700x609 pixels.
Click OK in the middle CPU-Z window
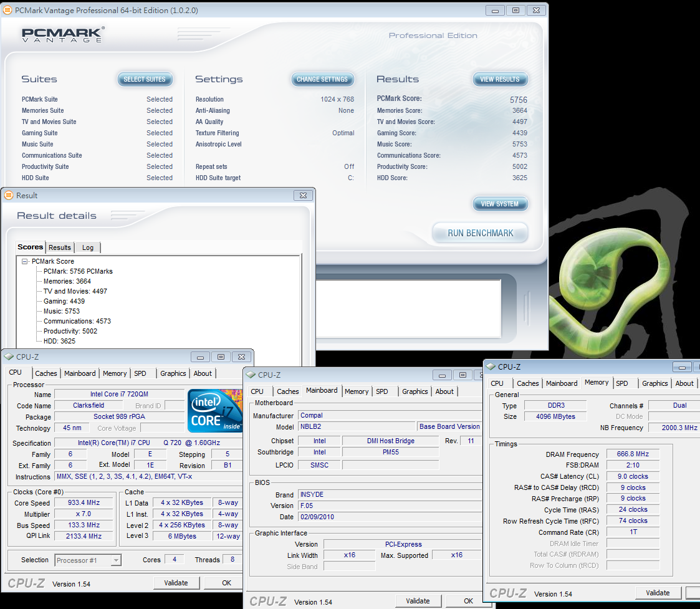(468, 601)
